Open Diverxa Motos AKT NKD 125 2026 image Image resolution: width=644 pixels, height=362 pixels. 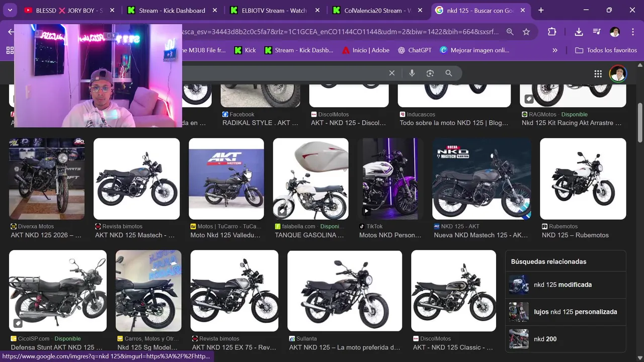coord(47,179)
